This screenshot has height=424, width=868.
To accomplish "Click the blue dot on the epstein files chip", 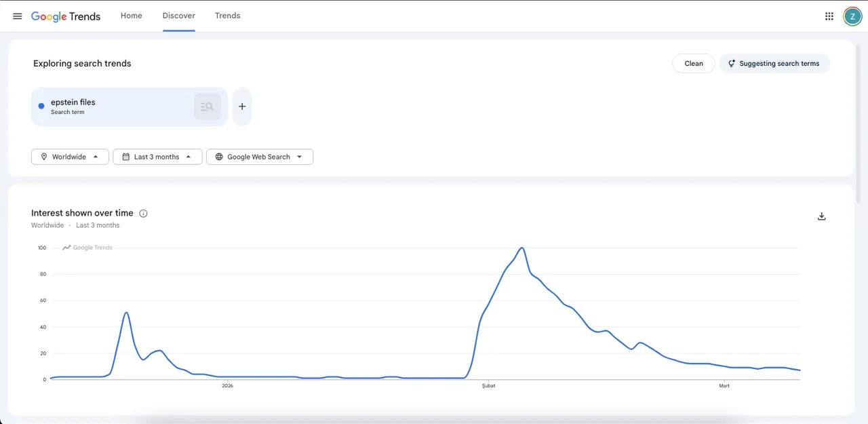I will coord(41,107).
